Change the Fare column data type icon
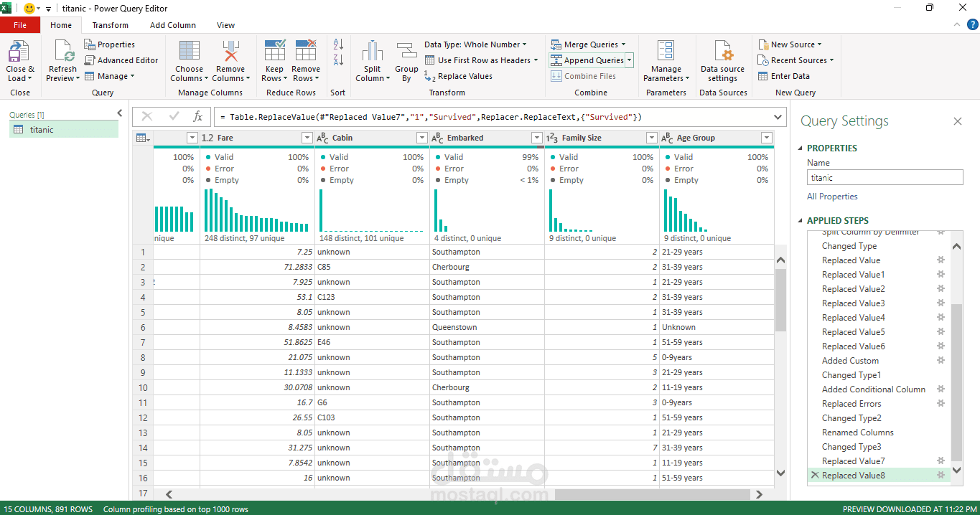The width and height of the screenshot is (980, 515). point(207,138)
